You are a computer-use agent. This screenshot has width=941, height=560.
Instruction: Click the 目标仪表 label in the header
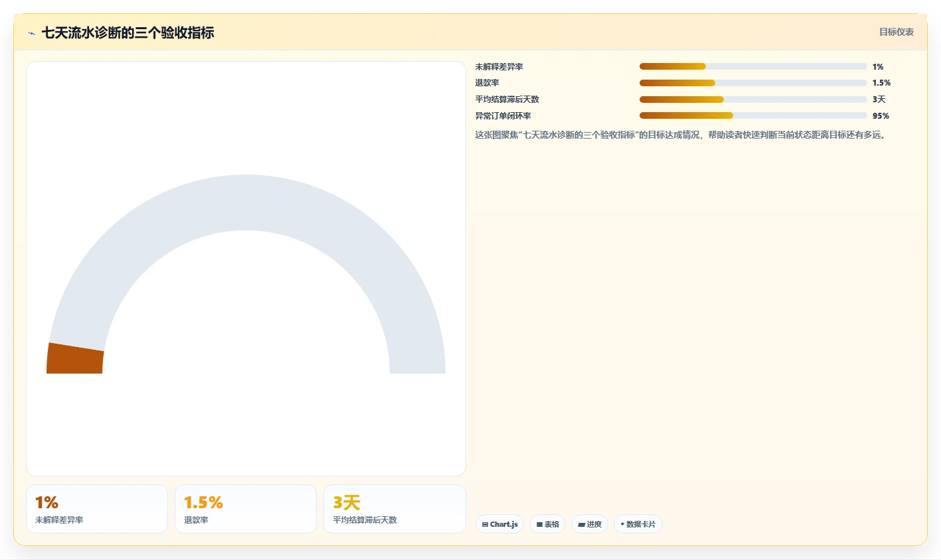897,32
